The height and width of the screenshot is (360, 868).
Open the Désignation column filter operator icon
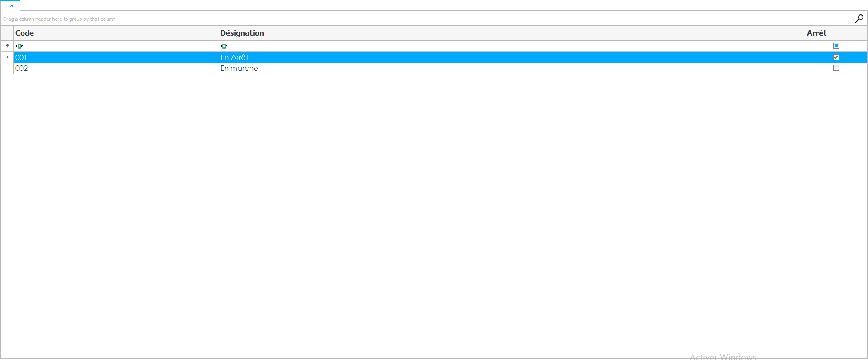[224, 46]
